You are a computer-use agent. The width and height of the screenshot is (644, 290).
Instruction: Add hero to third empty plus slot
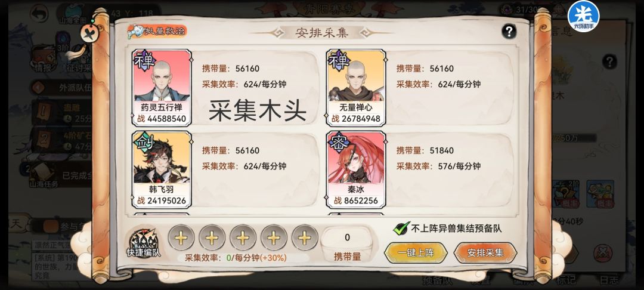pos(243,237)
